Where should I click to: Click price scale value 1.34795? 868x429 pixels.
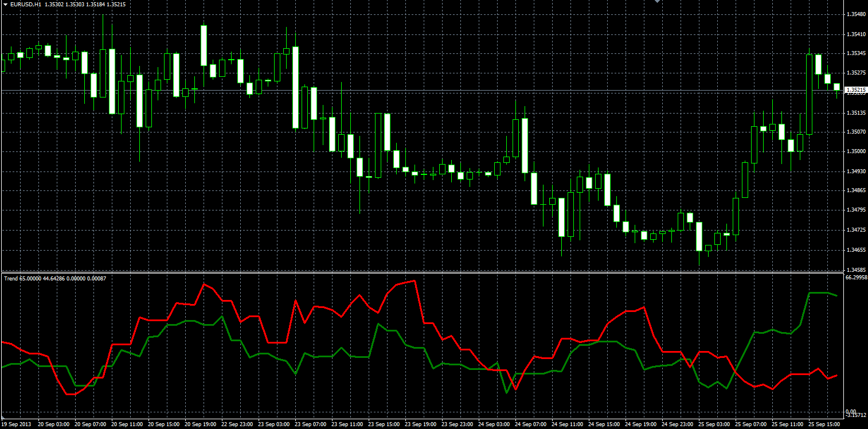click(856, 210)
